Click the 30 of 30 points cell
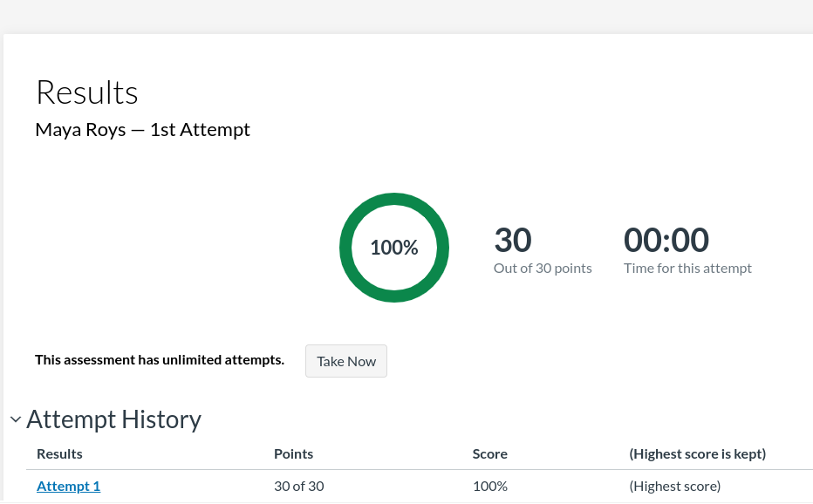813x504 pixels. click(298, 487)
